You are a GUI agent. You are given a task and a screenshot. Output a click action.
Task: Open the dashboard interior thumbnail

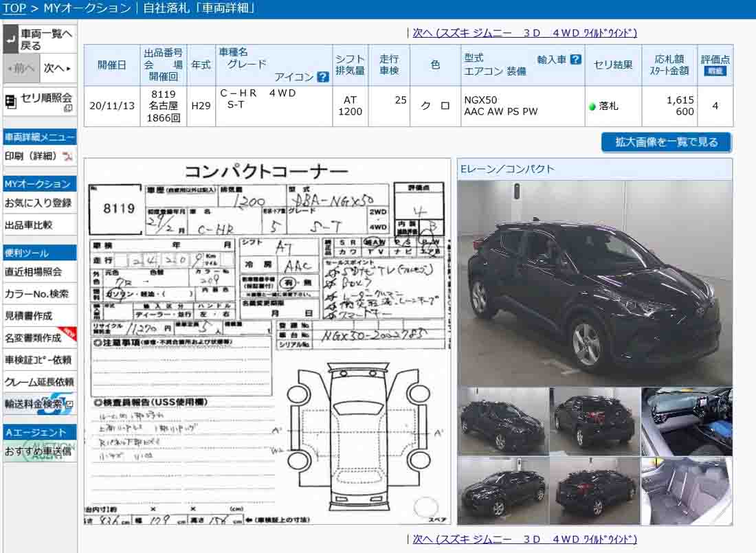click(x=687, y=421)
